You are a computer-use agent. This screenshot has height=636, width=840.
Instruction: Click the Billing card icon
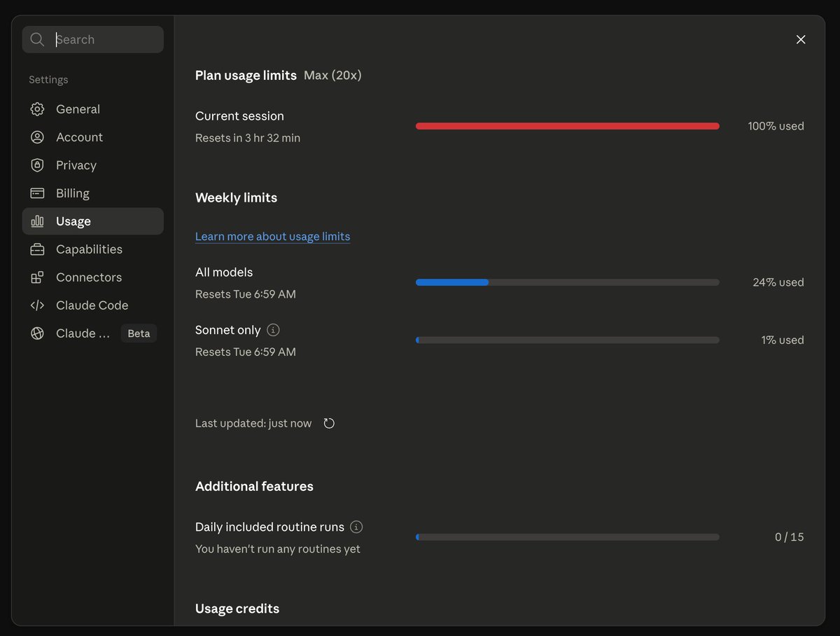[38, 193]
